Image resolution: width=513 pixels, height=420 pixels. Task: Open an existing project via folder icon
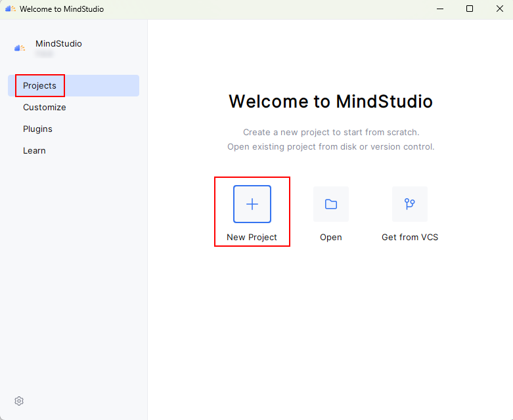coord(331,204)
